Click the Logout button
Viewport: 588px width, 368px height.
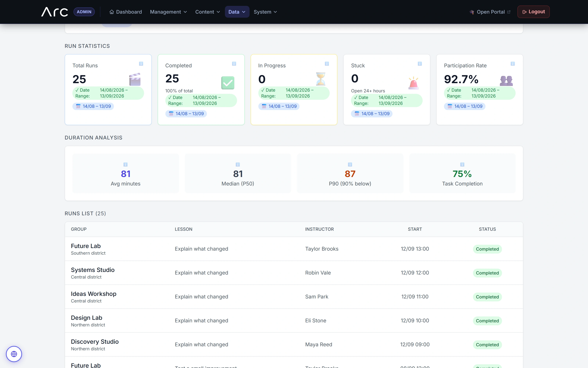click(533, 12)
